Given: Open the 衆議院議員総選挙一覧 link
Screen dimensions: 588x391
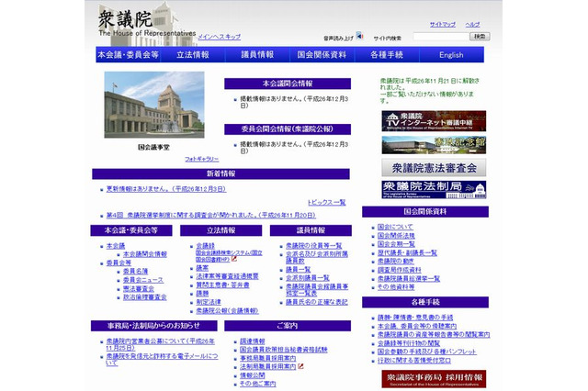Looking at the screenshot, I should (x=409, y=279).
